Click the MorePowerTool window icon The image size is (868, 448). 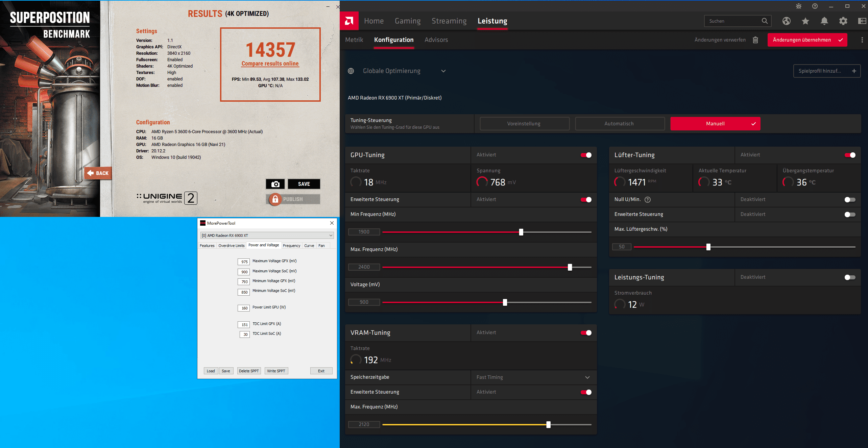[x=203, y=223]
